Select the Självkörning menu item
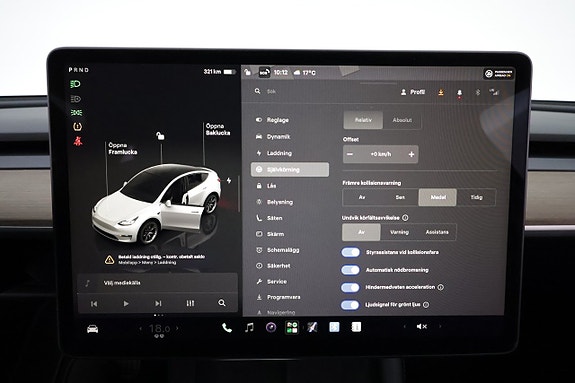 point(290,169)
